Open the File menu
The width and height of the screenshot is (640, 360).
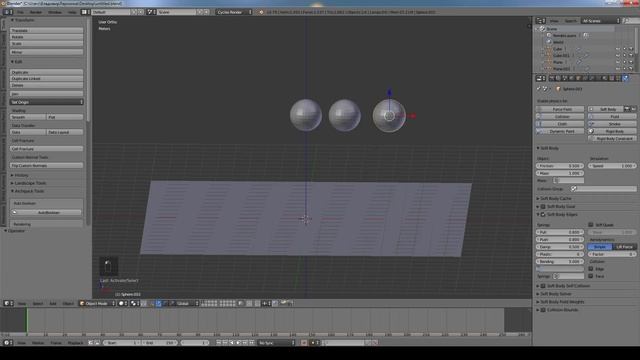click(x=20, y=12)
